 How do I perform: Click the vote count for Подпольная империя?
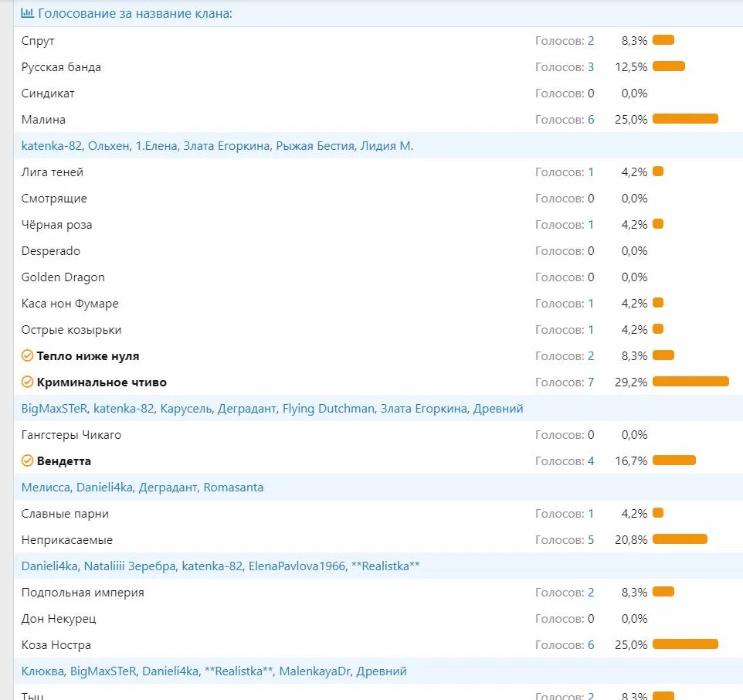point(591,593)
